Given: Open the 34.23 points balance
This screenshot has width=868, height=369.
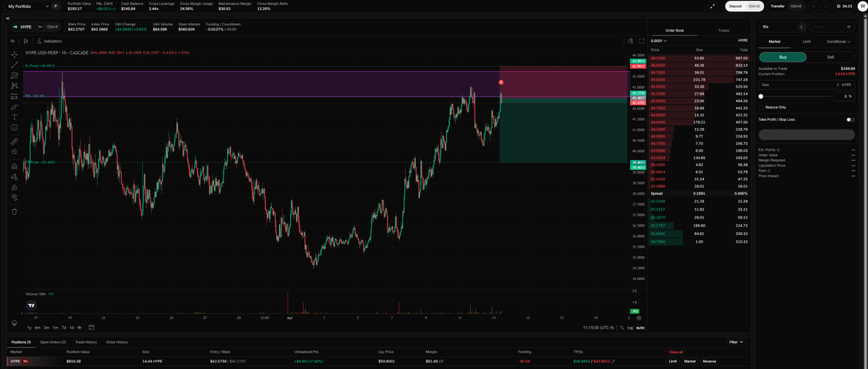Looking at the screenshot, I should click(844, 6).
